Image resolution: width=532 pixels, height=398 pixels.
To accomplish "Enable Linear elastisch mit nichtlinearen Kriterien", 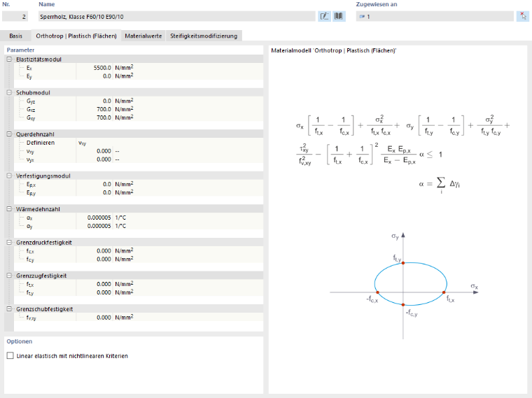I will (10, 355).
